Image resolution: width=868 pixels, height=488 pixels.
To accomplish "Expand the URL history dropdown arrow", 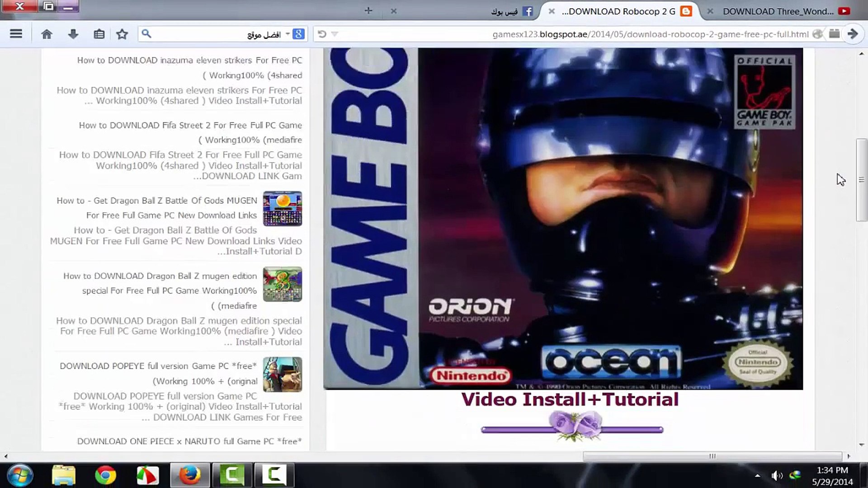I will 335,34.
